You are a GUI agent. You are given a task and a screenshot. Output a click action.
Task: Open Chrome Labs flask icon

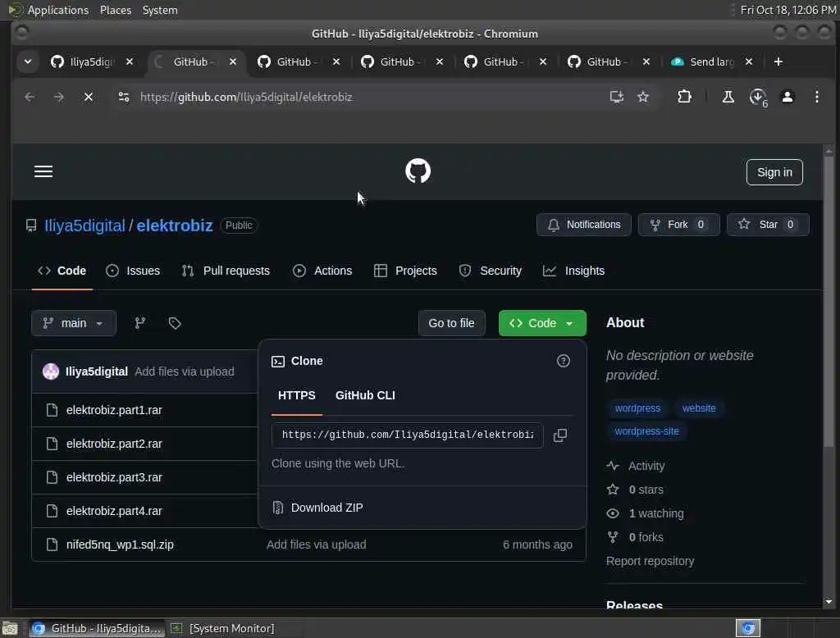click(728, 97)
